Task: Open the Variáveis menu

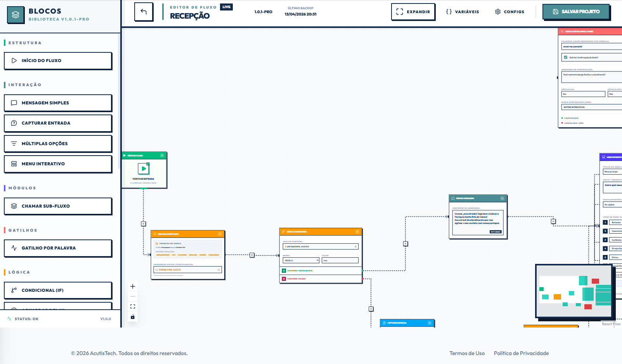Action: click(463, 12)
